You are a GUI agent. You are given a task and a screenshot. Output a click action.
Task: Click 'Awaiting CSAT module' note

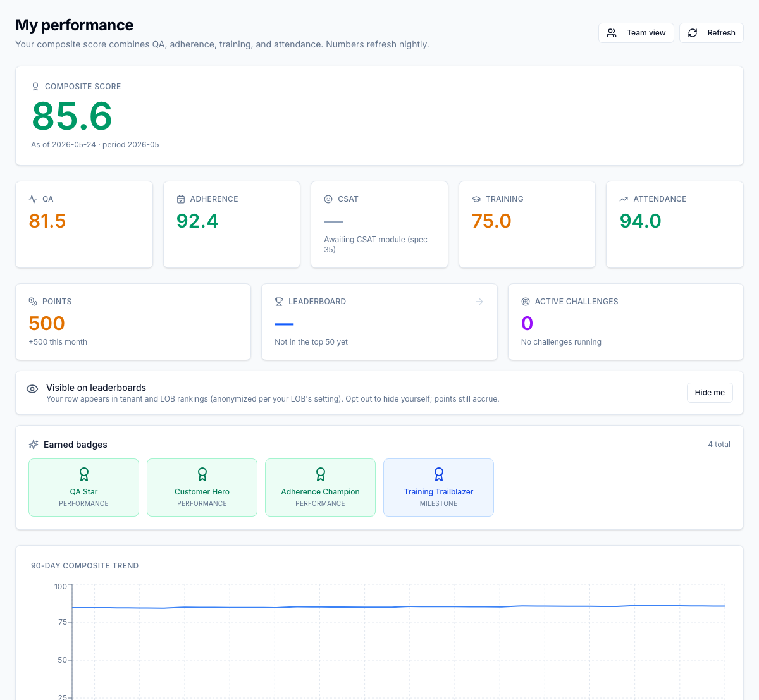(376, 244)
